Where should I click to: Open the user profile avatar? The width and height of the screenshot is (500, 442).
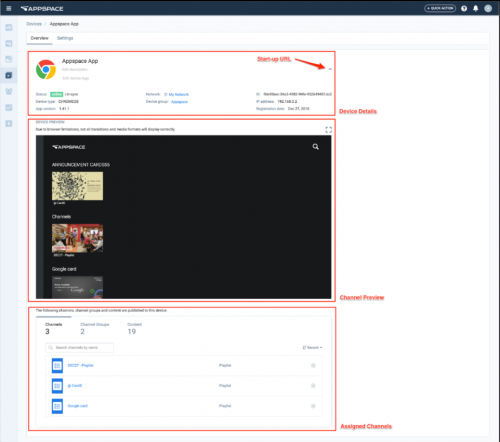click(x=488, y=8)
